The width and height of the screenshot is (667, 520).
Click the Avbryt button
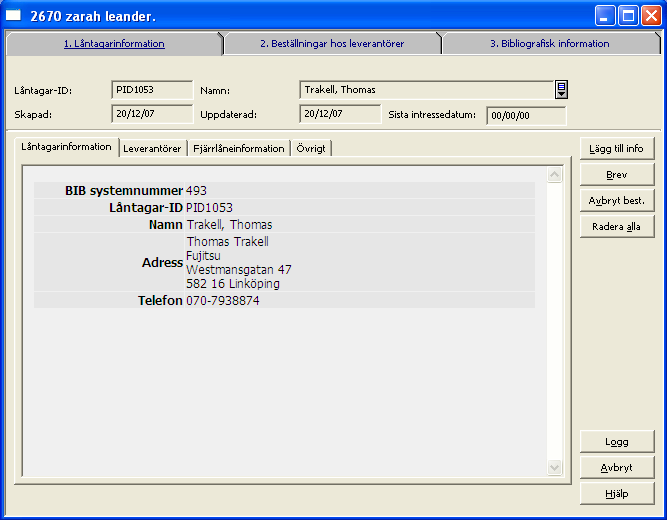616,468
